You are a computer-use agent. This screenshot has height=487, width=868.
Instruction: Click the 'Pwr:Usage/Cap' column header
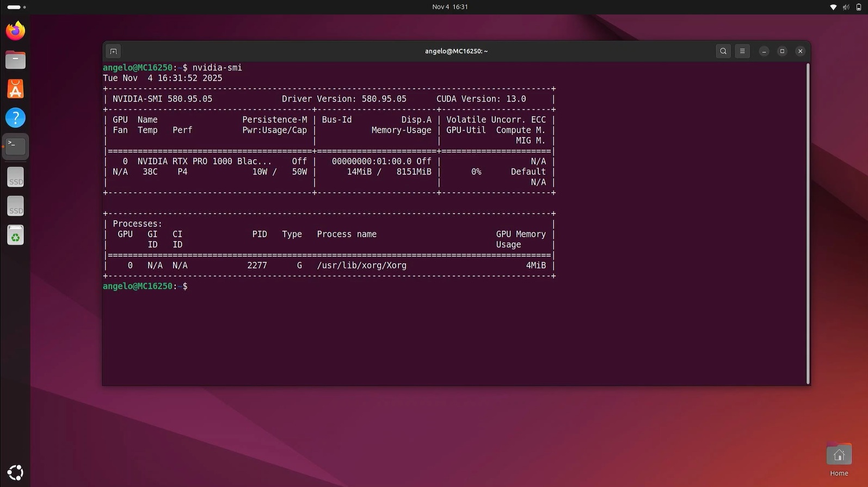tap(274, 130)
